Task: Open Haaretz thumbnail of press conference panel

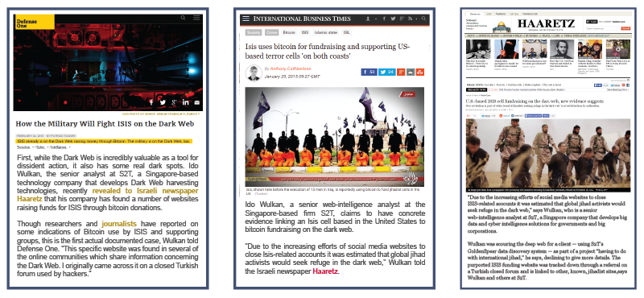Action: coord(535,49)
